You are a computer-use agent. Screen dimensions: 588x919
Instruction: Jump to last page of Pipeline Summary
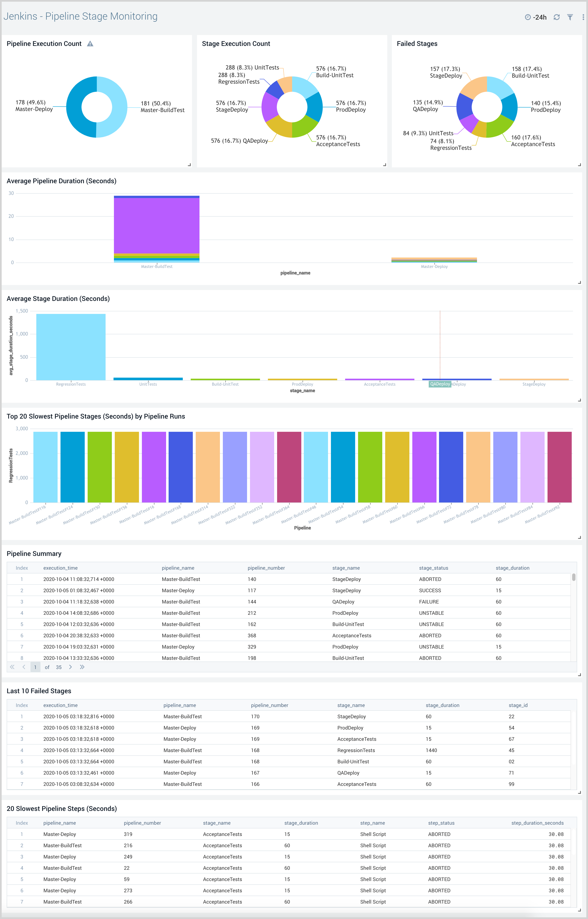click(82, 667)
